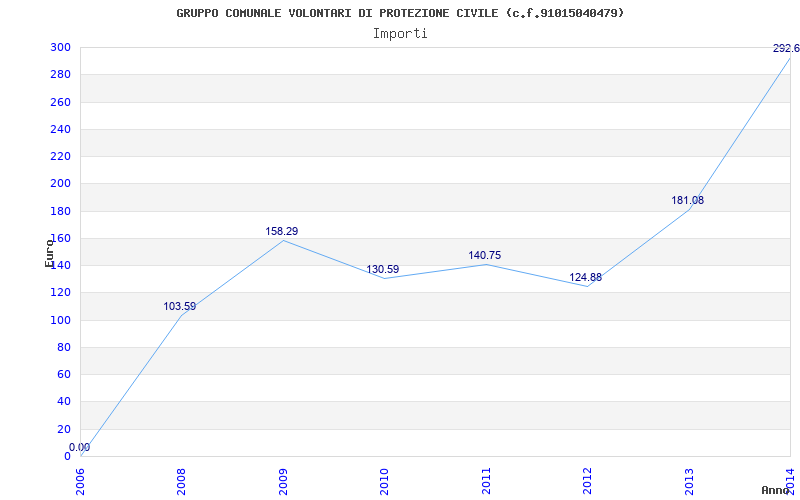The image size is (800, 500).
Task: Select the 2014 year axis label
Action: coord(790,480)
